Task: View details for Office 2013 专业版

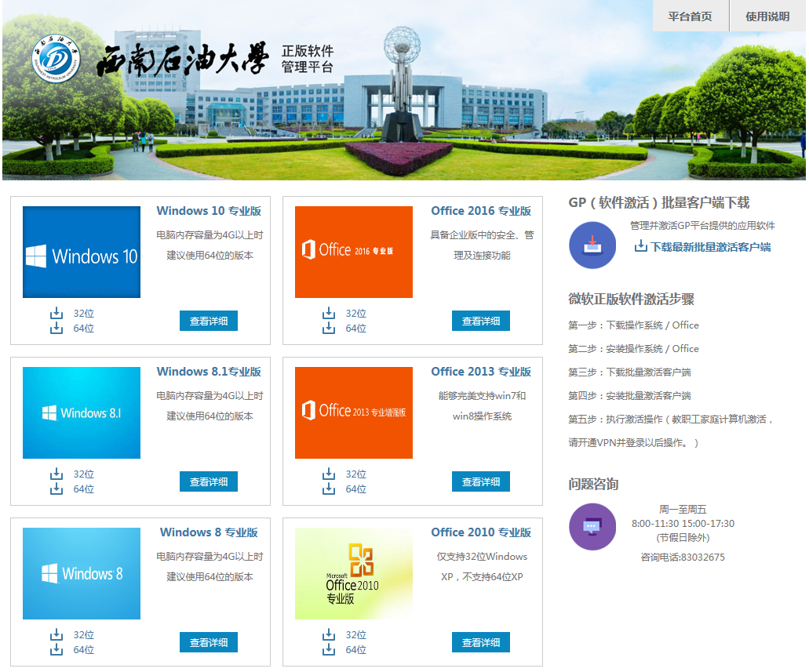Action: click(x=481, y=481)
